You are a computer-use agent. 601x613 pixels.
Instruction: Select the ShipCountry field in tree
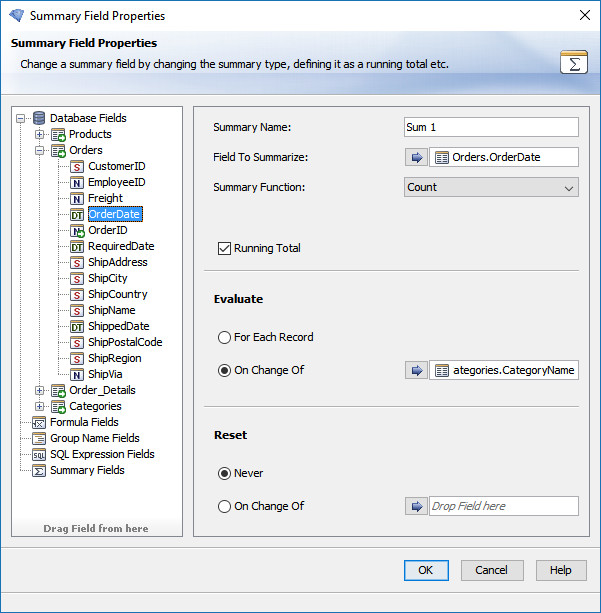[117, 294]
